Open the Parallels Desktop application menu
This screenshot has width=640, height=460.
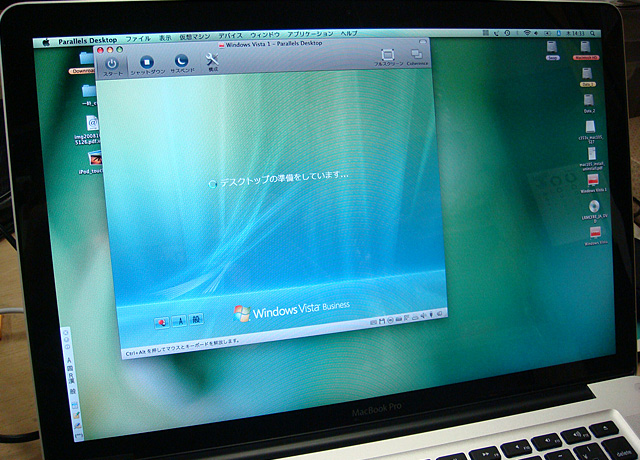tap(87, 40)
